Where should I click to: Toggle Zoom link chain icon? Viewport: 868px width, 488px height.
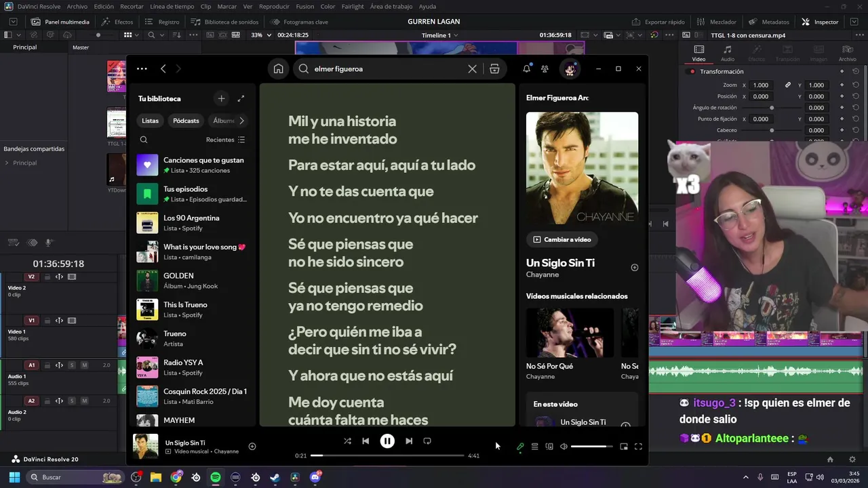point(788,85)
